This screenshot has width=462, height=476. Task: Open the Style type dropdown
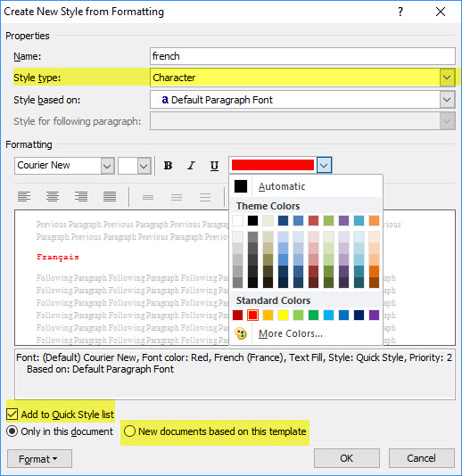447,78
